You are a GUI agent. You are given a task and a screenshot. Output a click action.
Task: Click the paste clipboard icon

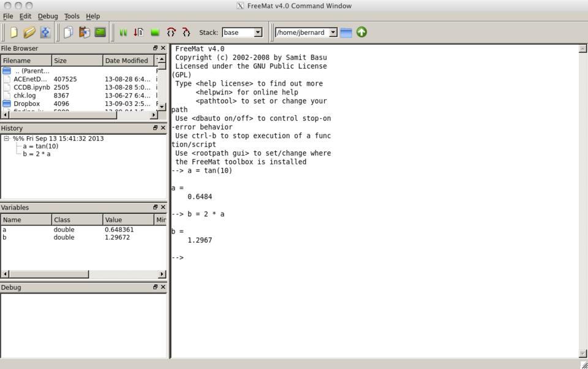(x=84, y=32)
